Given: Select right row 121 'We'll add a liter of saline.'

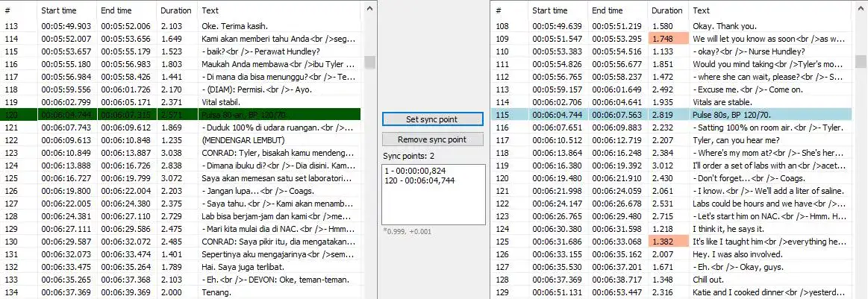Looking at the screenshot, I should (672, 191).
